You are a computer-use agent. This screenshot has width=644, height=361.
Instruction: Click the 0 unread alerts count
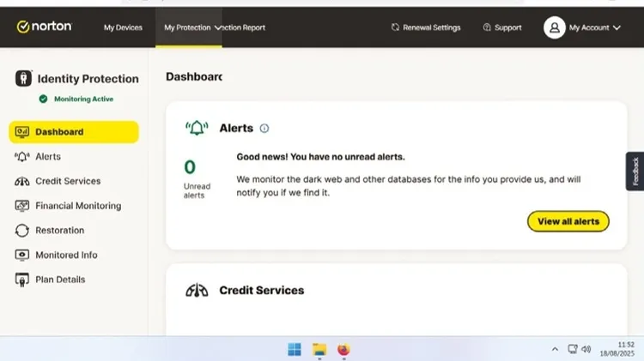coord(190,167)
